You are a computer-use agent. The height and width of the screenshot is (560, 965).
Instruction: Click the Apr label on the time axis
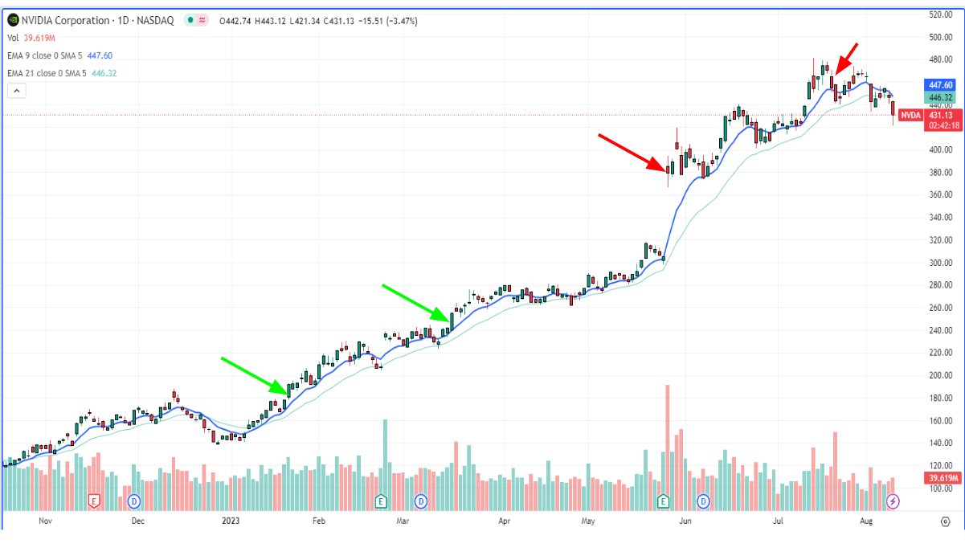[505, 521]
